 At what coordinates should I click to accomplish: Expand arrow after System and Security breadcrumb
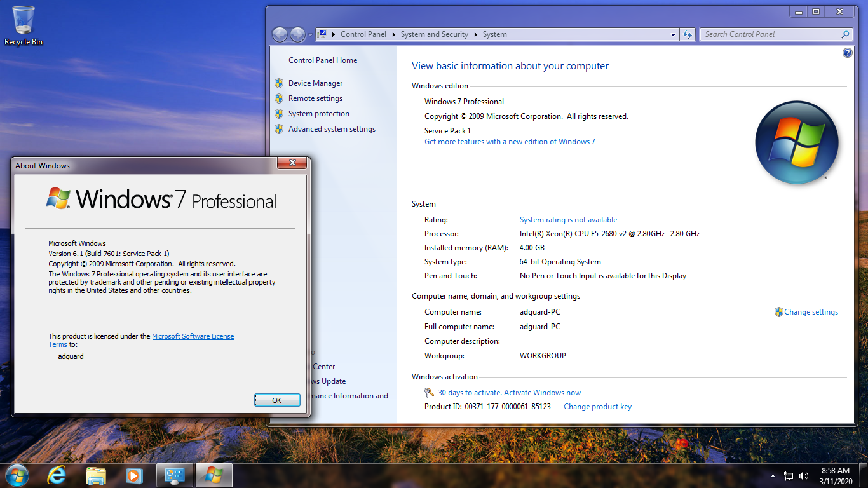pos(476,34)
